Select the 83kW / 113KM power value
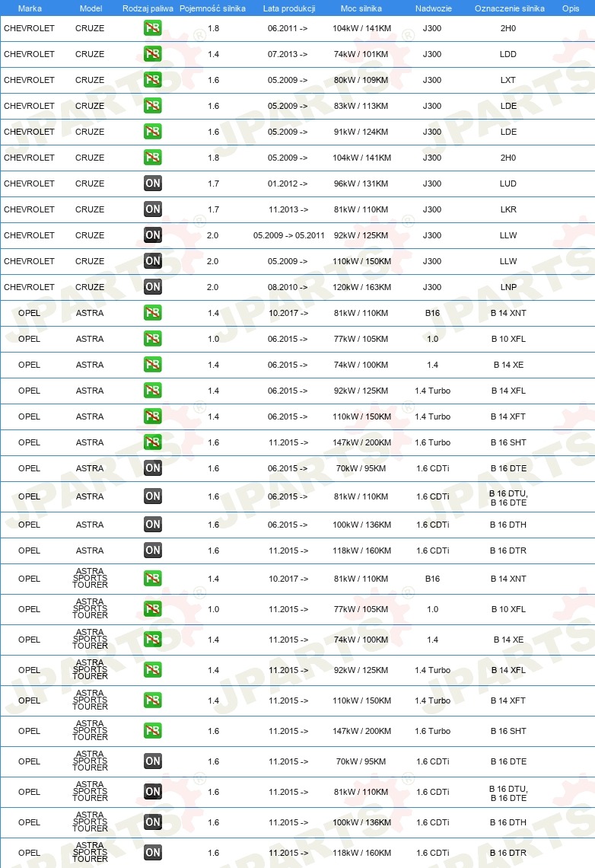This screenshot has height=868, width=595. click(361, 107)
